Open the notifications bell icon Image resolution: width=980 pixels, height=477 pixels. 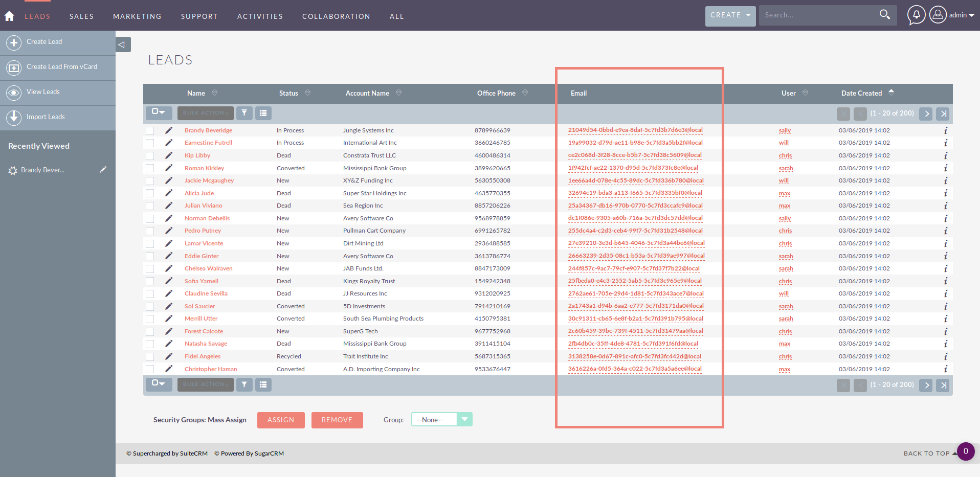coord(916,15)
